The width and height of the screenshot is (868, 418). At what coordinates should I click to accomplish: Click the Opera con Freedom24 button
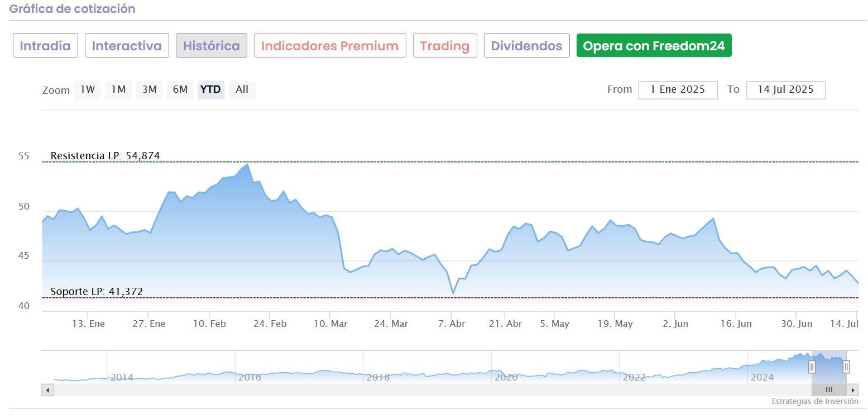tap(654, 46)
